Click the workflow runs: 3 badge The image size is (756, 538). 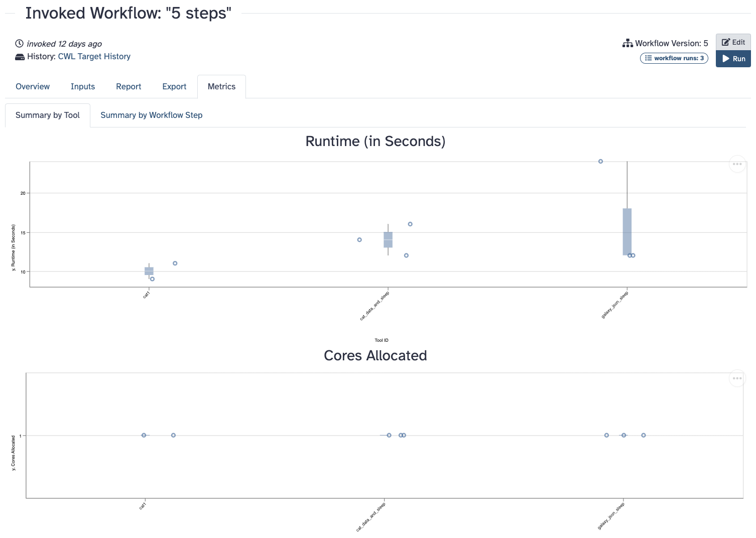(674, 58)
